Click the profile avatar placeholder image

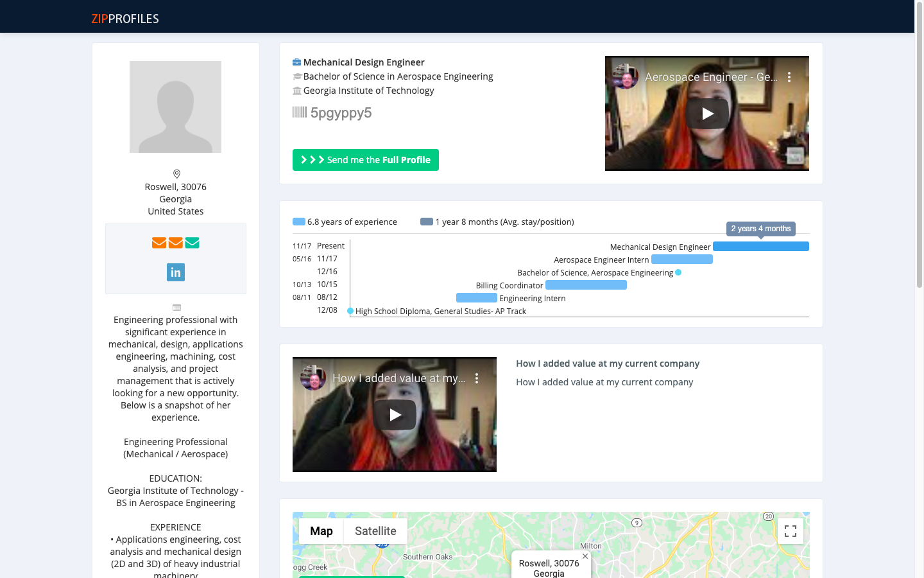175,107
